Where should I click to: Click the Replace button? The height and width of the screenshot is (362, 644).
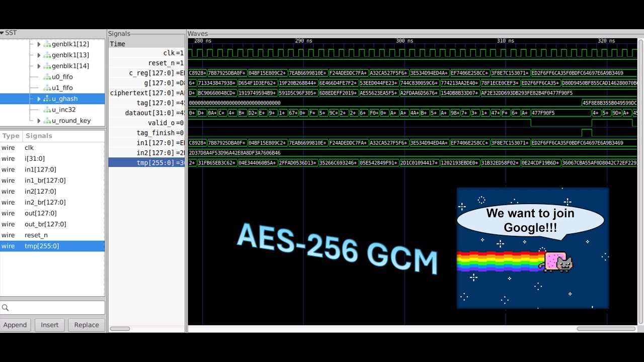(x=87, y=325)
